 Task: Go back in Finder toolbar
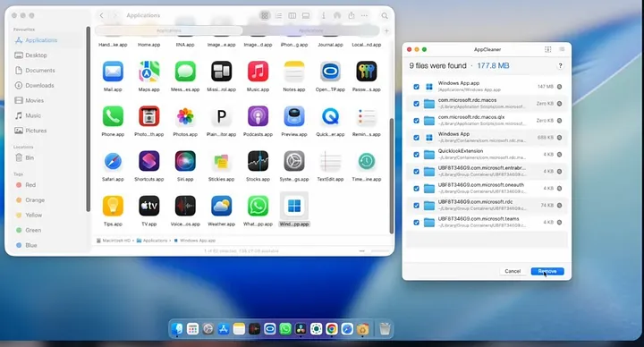101,15
